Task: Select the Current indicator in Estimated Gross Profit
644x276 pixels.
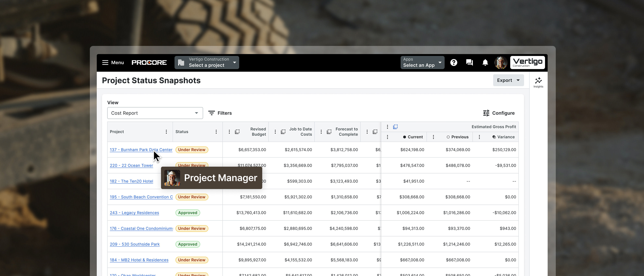Action: coord(405,137)
